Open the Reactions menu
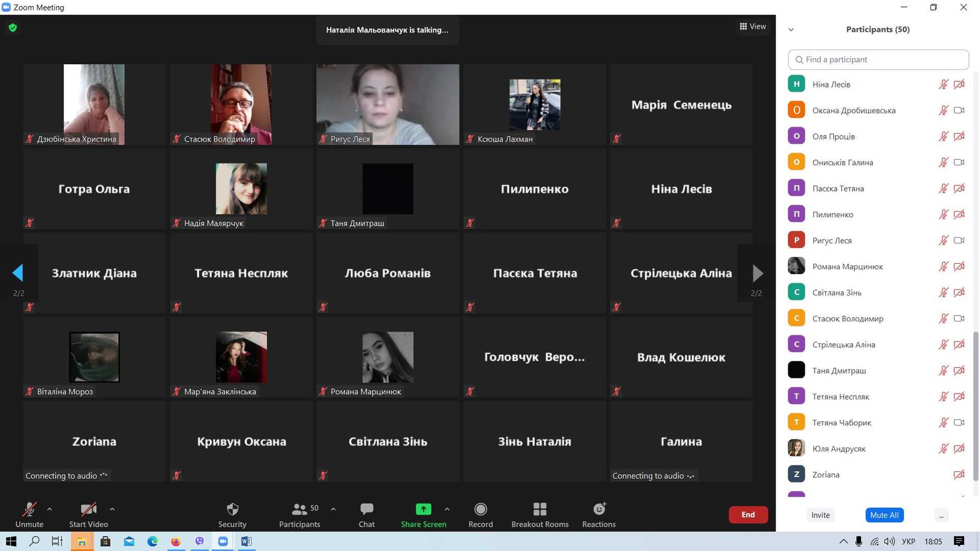980x551 pixels. click(599, 509)
